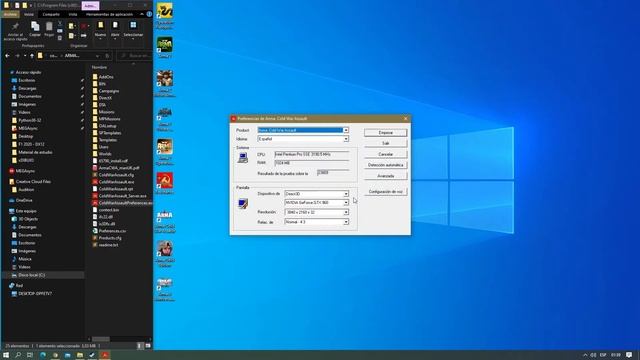Click the taskbar search magnifier icon
Viewport: 640px width, 360px height.
click(18, 355)
